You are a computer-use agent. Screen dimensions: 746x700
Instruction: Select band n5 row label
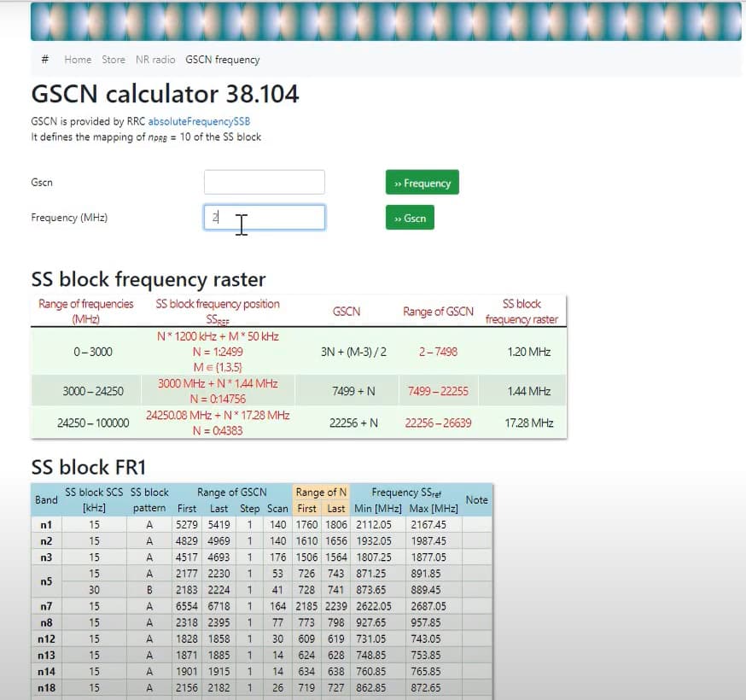(46, 581)
